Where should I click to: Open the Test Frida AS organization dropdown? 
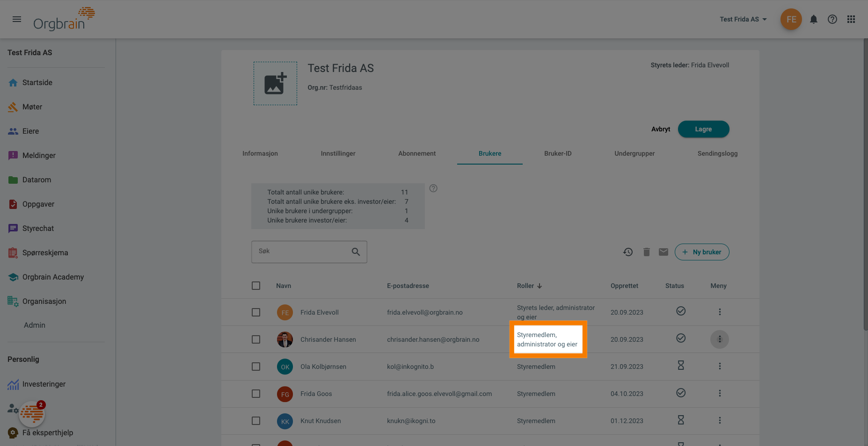pos(743,19)
